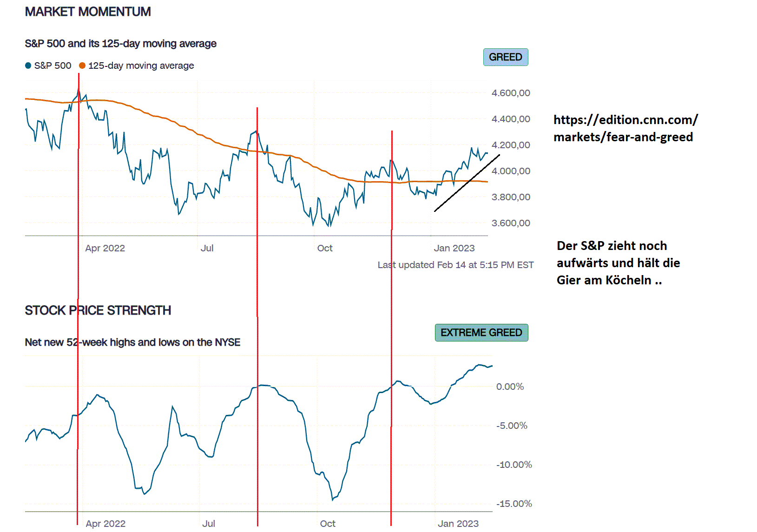Click the orange 125-day moving average legend dot
This screenshot has height=532, width=757.
coord(82,66)
